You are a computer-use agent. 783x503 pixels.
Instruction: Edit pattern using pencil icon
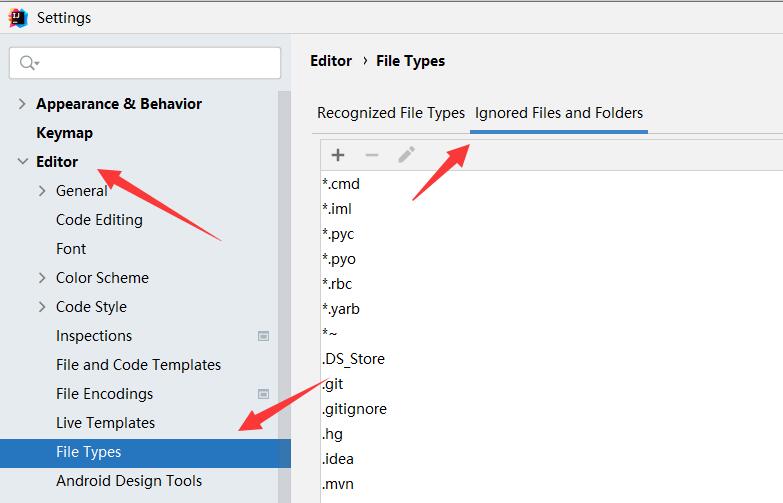(406, 155)
